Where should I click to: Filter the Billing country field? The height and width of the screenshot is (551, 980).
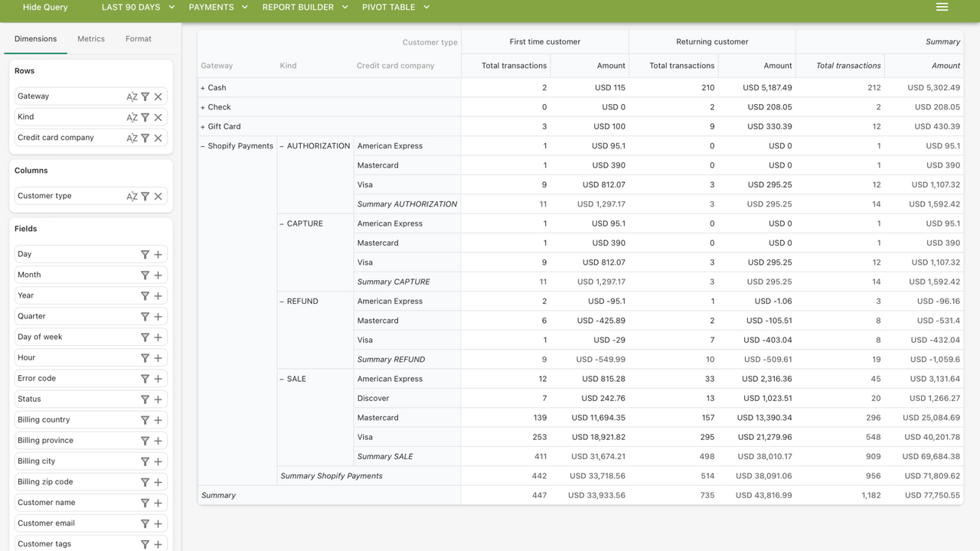[145, 419]
